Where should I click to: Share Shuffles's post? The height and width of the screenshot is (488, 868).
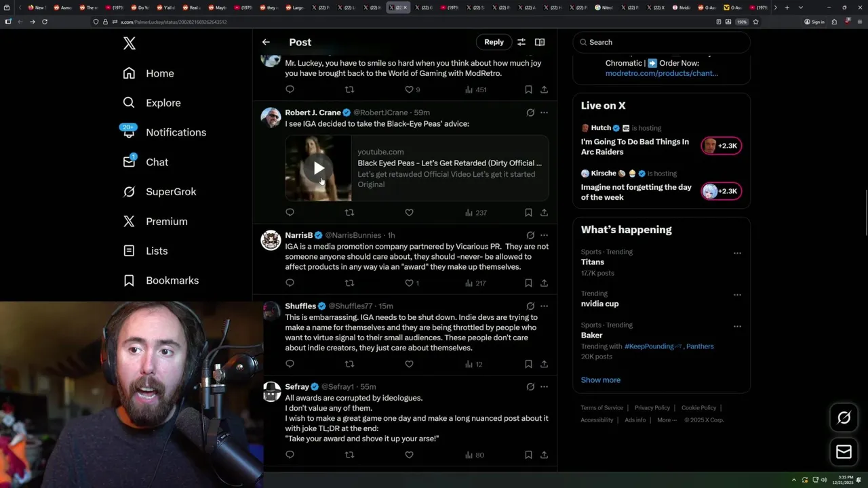tap(544, 364)
